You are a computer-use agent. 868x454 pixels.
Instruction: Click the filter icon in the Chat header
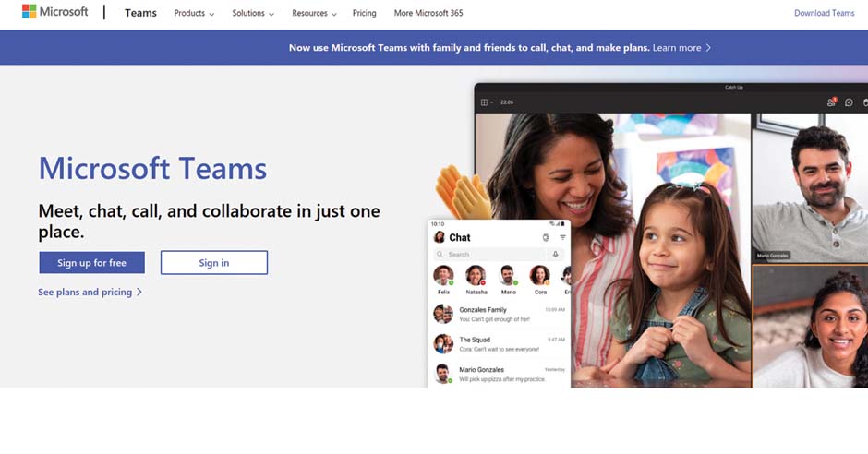pyautogui.click(x=562, y=237)
